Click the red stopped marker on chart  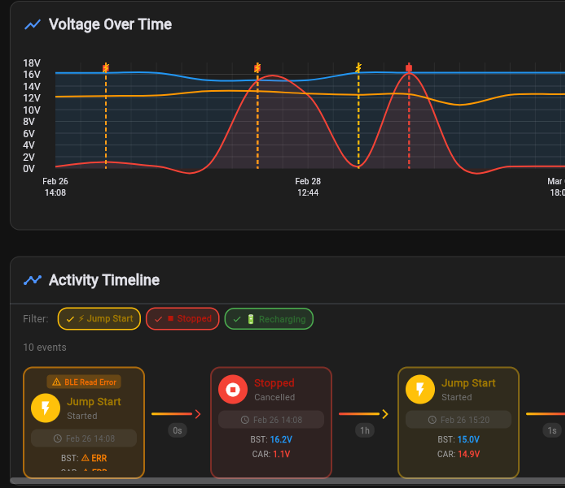pos(409,67)
